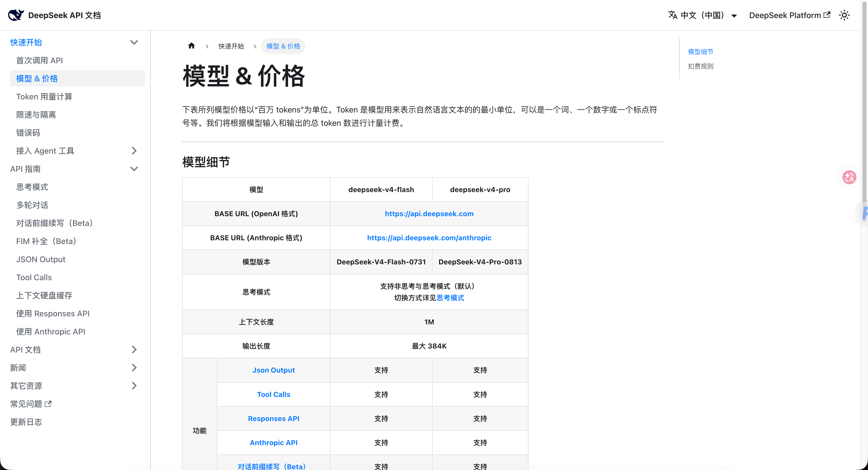Screen dimensions: 868x470
Task: Open 多轮对话 sidebar item
Action: (x=32, y=205)
